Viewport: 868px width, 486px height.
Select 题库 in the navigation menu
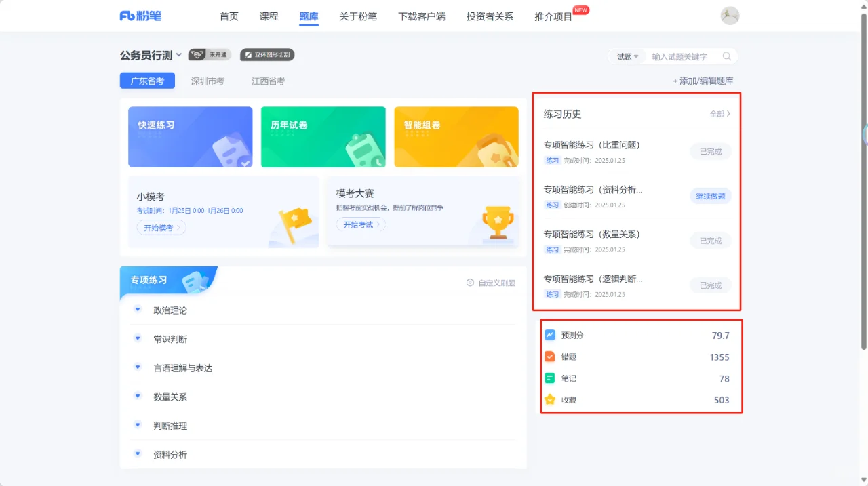click(309, 16)
